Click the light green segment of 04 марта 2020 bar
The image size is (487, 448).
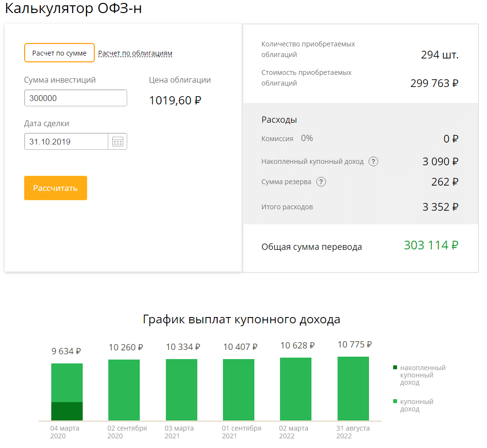(67, 382)
